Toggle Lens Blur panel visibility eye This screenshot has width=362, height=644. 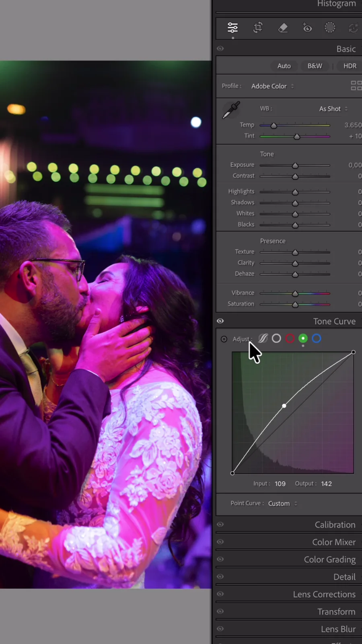(220, 628)
